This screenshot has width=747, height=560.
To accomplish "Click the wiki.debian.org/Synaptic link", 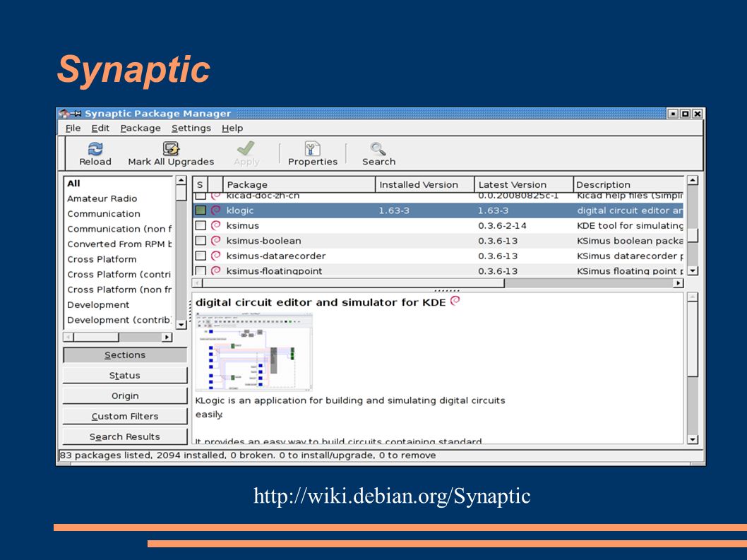I will coord(392,496).
